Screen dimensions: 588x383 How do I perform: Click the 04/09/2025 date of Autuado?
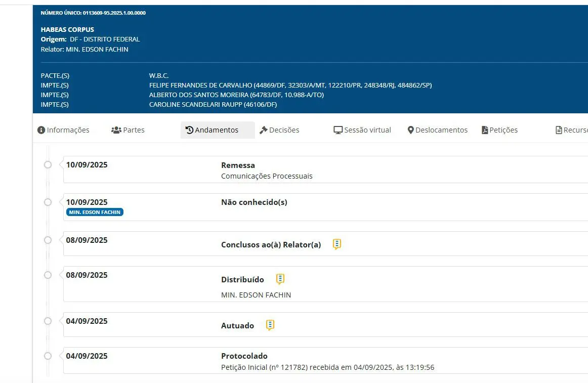(x=87, y=321)
